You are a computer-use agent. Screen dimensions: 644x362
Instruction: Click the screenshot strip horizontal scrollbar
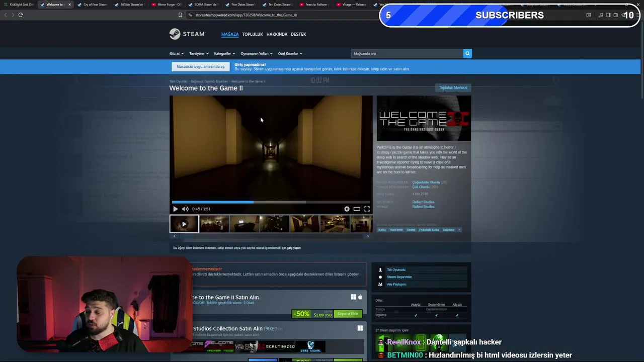pos(271,236)
